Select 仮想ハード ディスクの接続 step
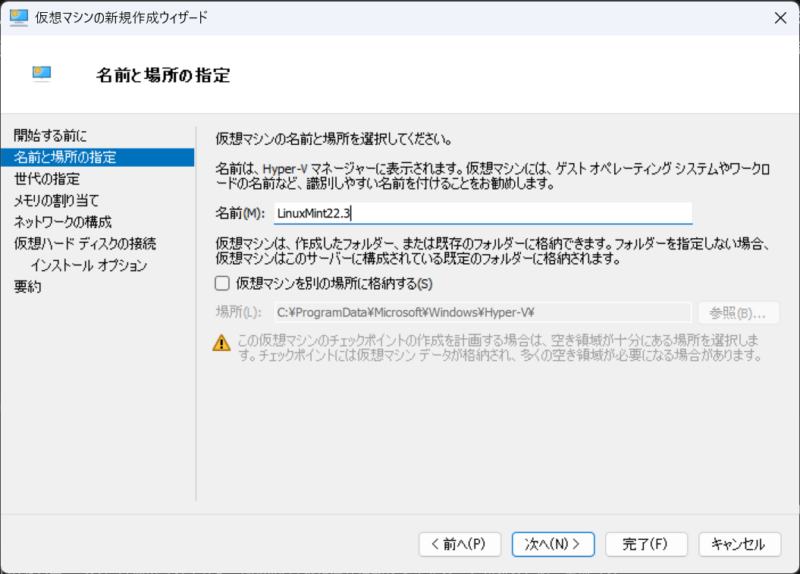This screenshot has height=574, width=800. [85, 243]
